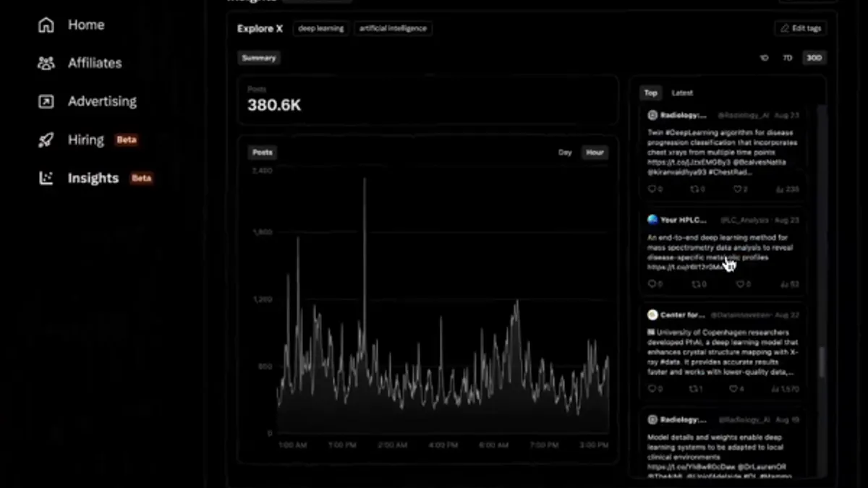Open the Center for... post's avatar
Viewport: 868px width, 488px height.
pos(652,315)
